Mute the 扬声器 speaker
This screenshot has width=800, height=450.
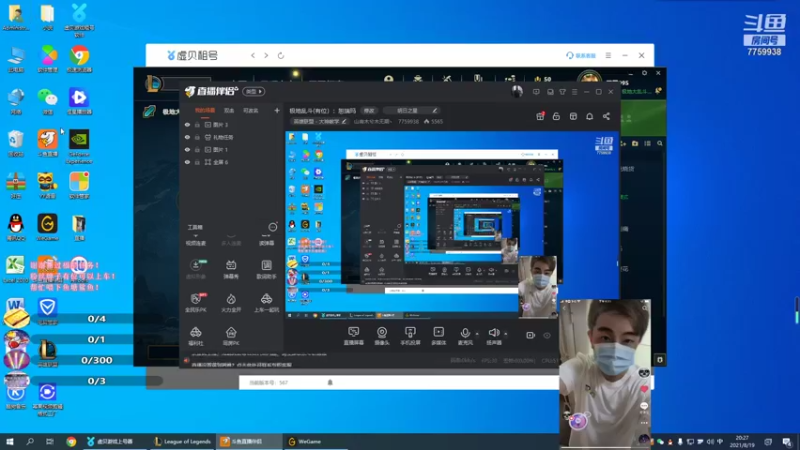493,336
